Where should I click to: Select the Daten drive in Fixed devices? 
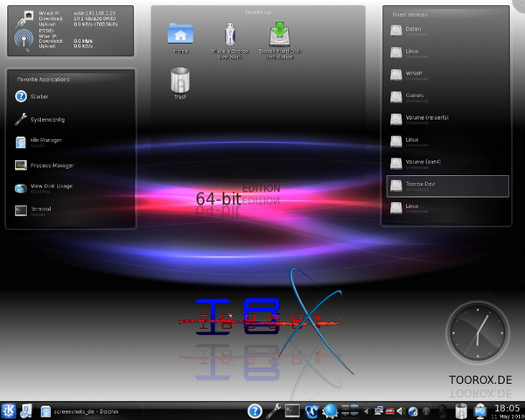[x=413, y=30]
